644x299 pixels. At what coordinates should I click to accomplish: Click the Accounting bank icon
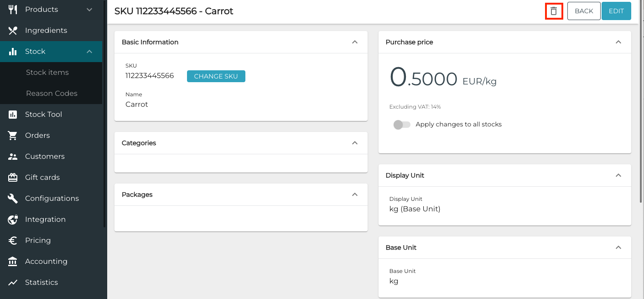coord(13,262)
